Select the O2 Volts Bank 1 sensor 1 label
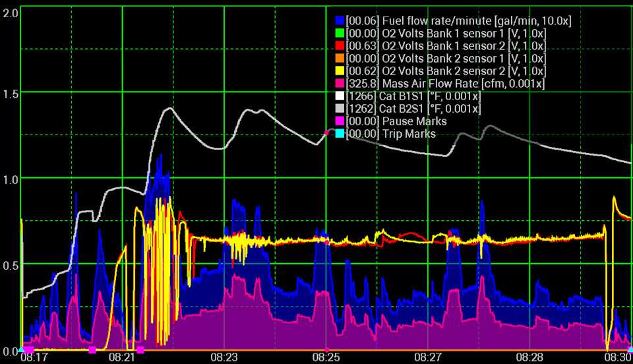 446,34
